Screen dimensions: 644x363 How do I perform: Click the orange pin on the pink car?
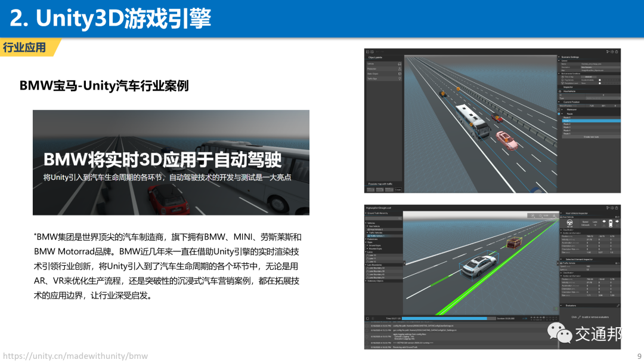pos(506,140)
